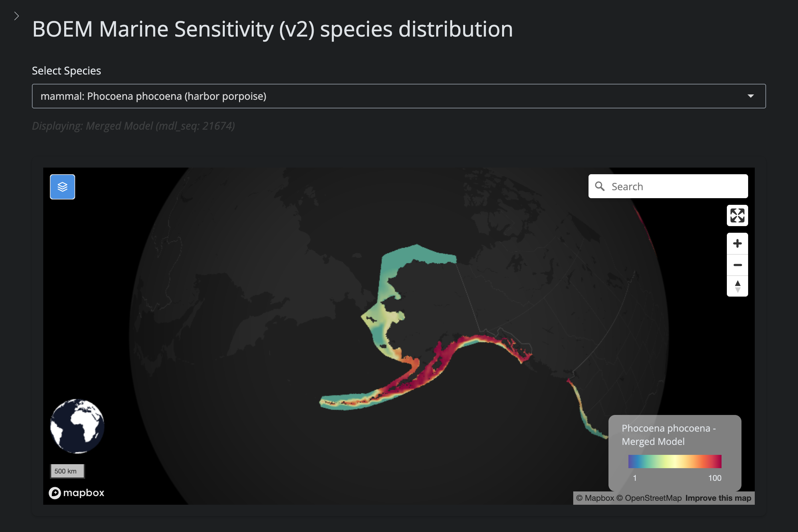This screenshot has width=798, height=532.
Task: Click the search magnifier icon
Action: click(x=599, y=186)
